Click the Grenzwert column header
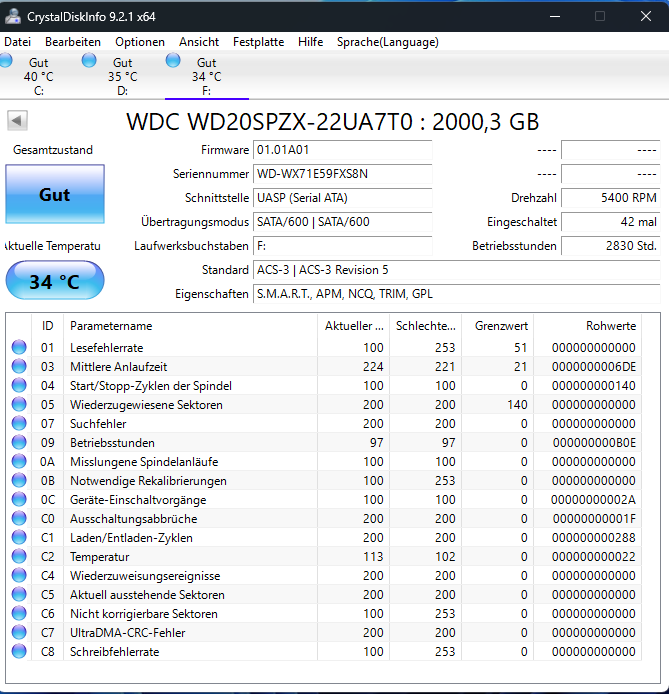The height and width of the screenshot is (694, 669). click(x=498, y=326)
